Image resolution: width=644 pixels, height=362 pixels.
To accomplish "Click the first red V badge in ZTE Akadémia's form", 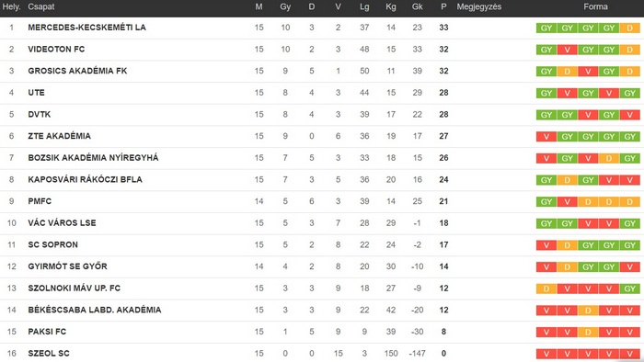I will click(x=546, y=137).
